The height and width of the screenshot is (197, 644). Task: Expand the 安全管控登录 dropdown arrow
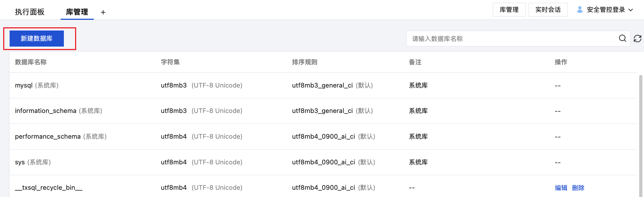(631, 10)
